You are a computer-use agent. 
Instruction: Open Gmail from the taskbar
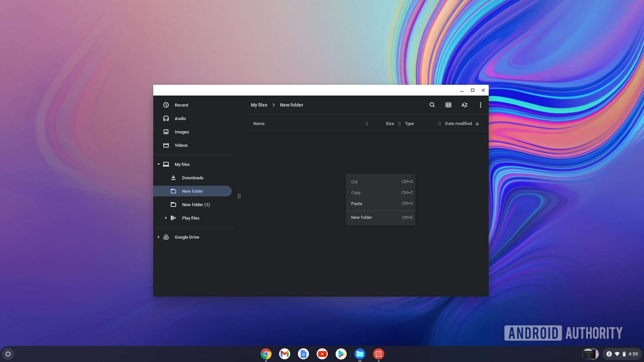pyautogui.click(x=284, y=354)
